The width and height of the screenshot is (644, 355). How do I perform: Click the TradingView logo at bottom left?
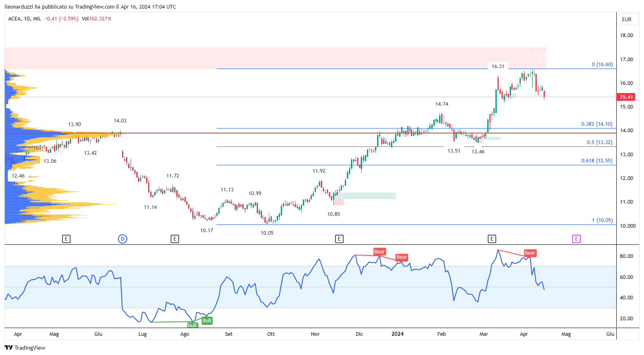click(x=25, y=348)
